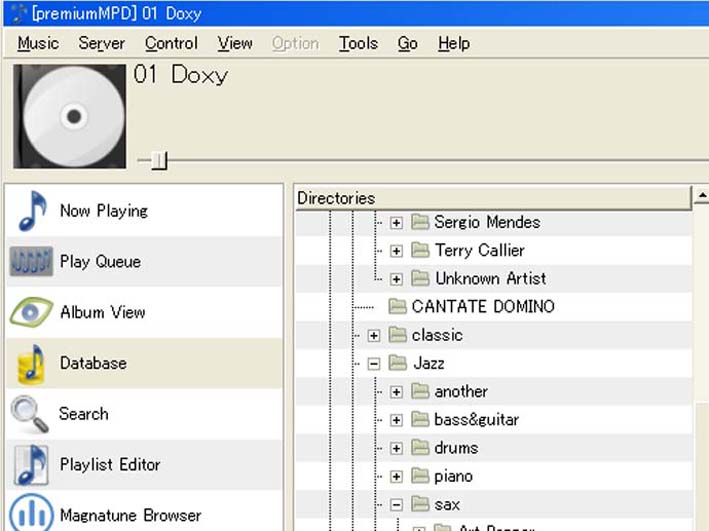709x531 pixels.
Task: Select Search in sidebar
Action: pyautogui.click(x=144, y=414)
